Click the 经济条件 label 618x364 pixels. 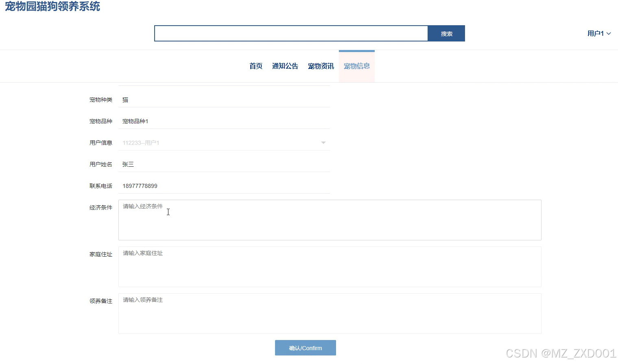click(101, 207)
